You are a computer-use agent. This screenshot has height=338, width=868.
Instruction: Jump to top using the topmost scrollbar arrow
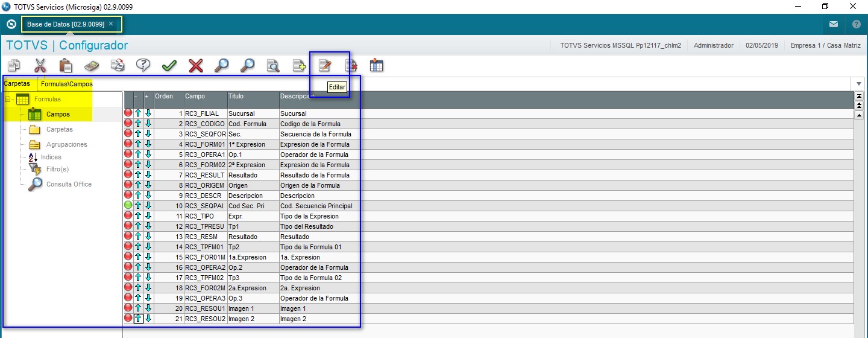(x=859, y=96)
